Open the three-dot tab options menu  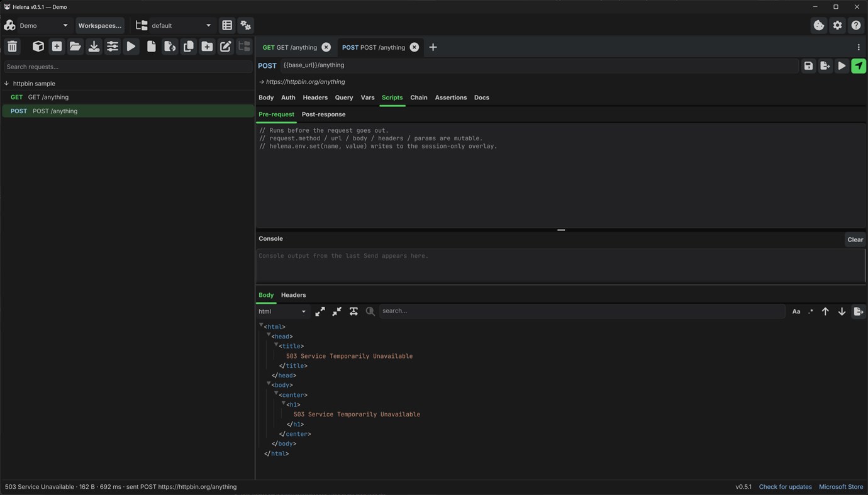pos(859,47)
